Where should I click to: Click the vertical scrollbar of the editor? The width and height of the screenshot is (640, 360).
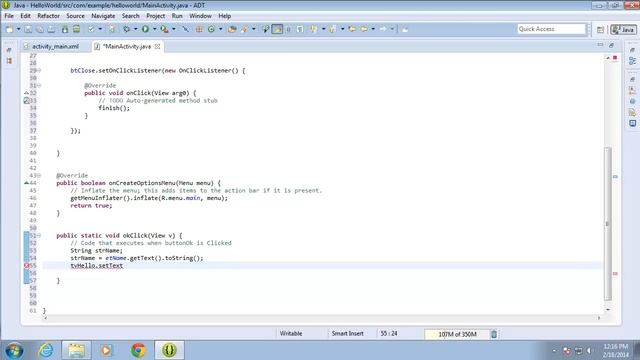point(608,224)
